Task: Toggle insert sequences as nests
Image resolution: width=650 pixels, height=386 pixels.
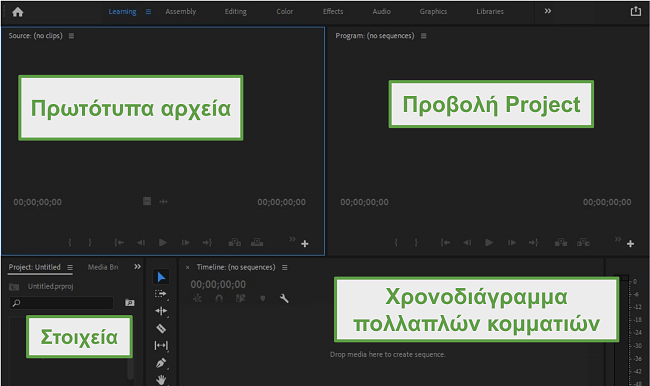Action: click(x=197, y=298)
